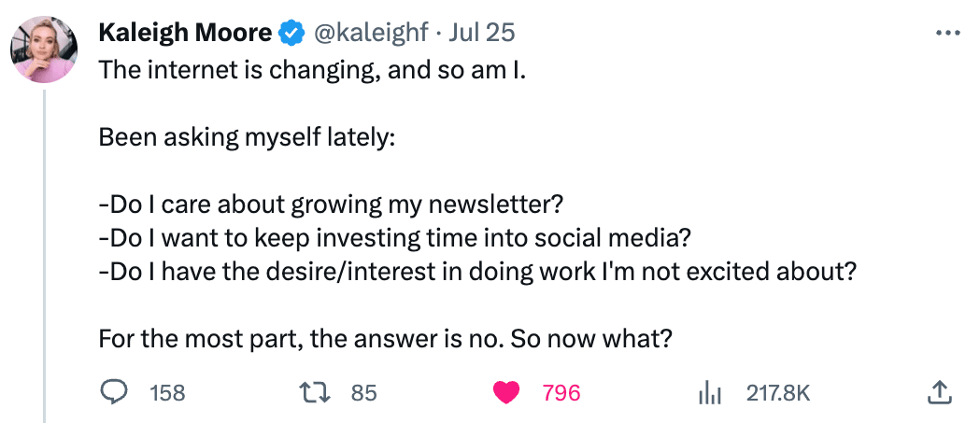Unlike the tweet via pink heart
Image resolution: width=980 pixels, height=423 pixels.
506,393
